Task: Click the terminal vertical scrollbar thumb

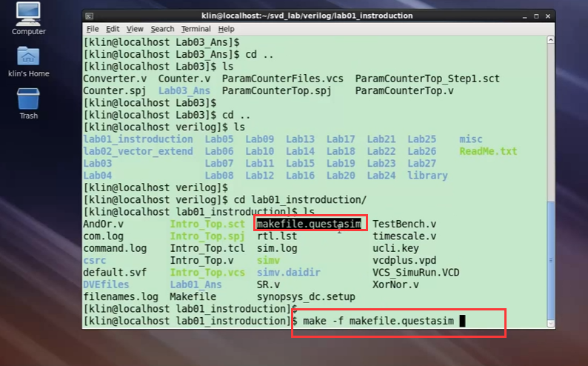Action: pyautogui.click(x=550, y=261)
